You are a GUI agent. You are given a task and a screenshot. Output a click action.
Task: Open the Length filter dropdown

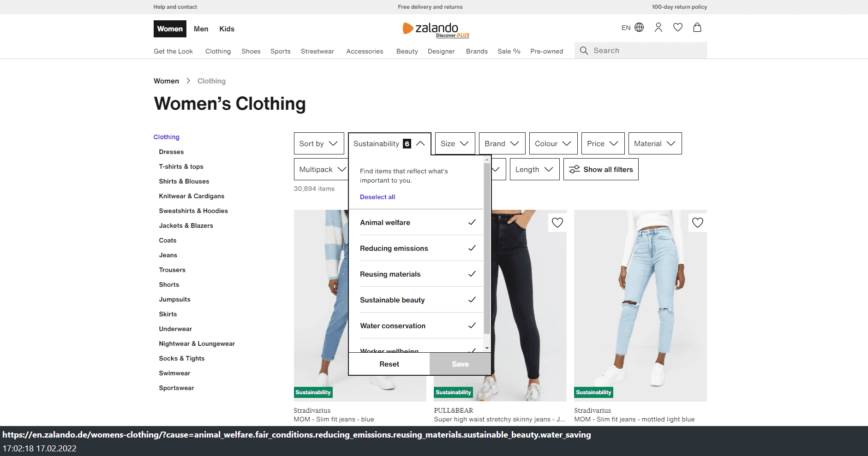[x=535, y=169]
